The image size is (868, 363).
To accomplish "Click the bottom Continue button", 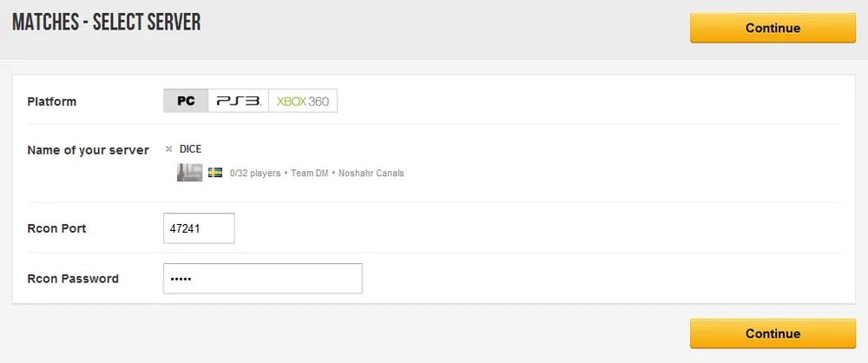I will point(773,333).
